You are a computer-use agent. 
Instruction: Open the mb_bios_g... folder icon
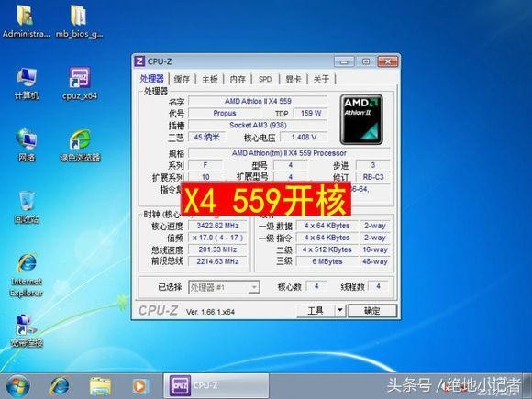pos(79,21)
